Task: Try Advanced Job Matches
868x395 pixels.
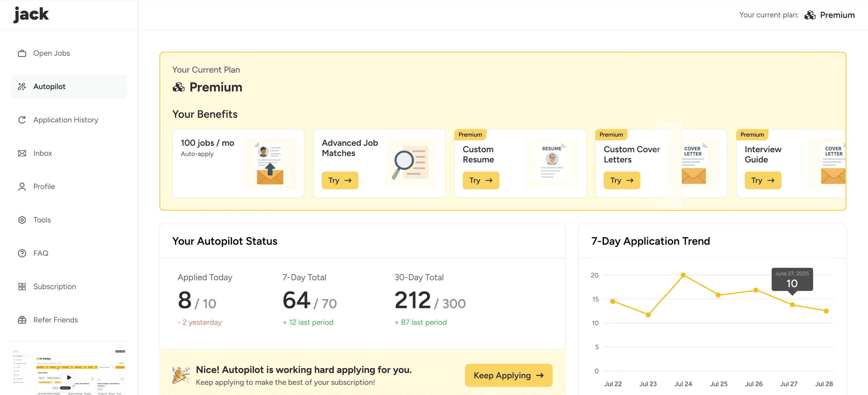Action: [340, 180]
